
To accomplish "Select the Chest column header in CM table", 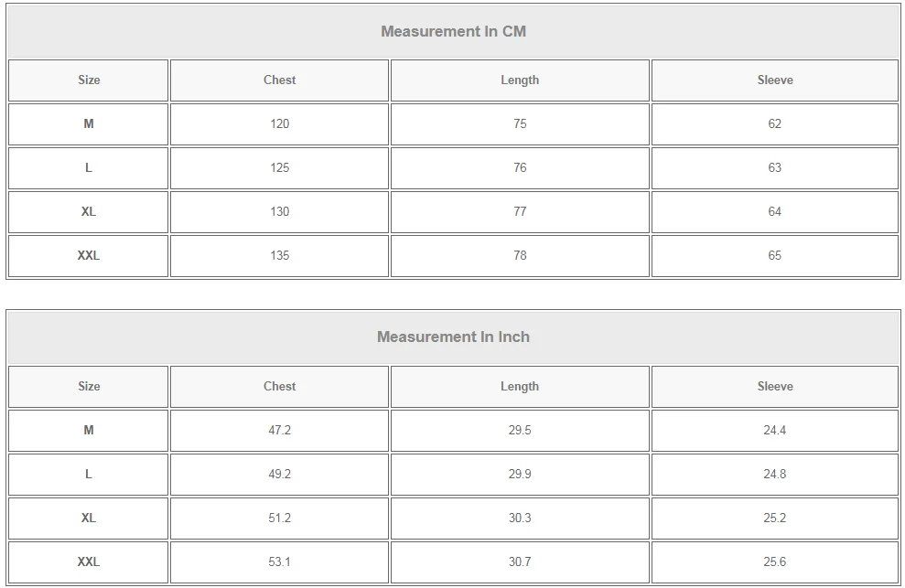I will coord(279,80).
